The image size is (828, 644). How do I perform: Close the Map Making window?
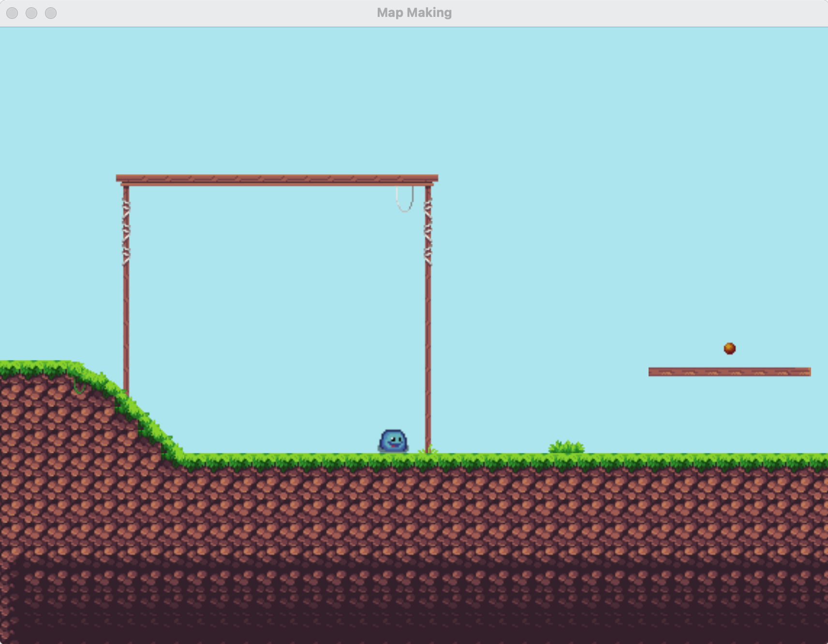coord(12,13)
